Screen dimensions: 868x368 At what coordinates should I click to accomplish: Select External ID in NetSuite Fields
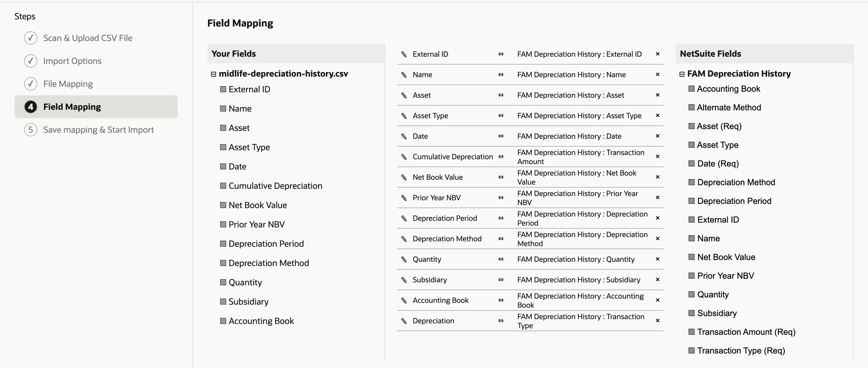tap(718, 220)
